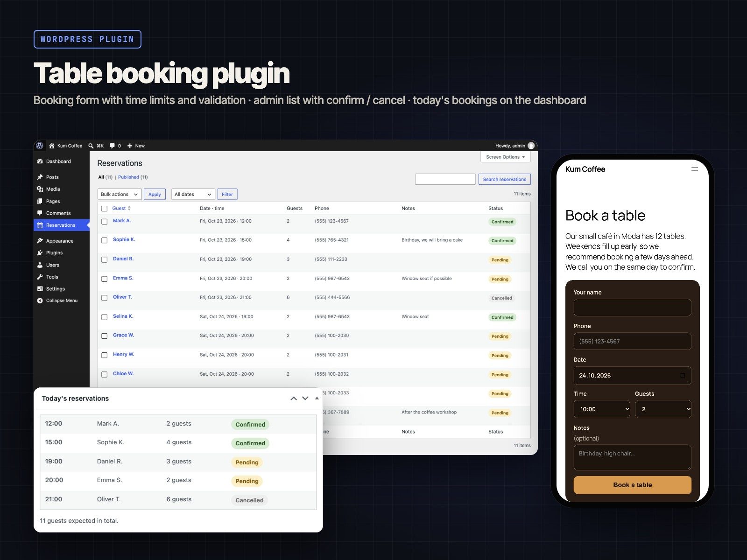This screenshot has height=560, width=747.
Task: Click the Collapse Menu arrow icon
Action: [x=40, y=301]
